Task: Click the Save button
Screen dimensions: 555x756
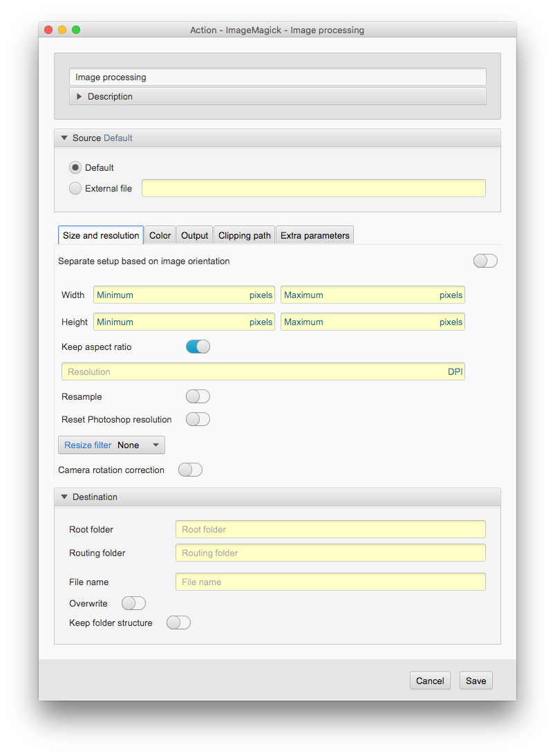Action: pyautogui.click(x=476, y=681)
